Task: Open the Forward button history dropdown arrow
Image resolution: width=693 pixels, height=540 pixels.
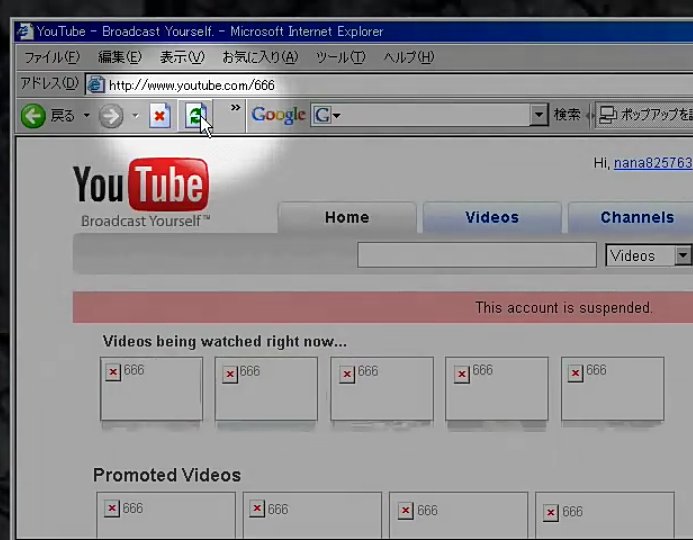Action: click(135, 116)
